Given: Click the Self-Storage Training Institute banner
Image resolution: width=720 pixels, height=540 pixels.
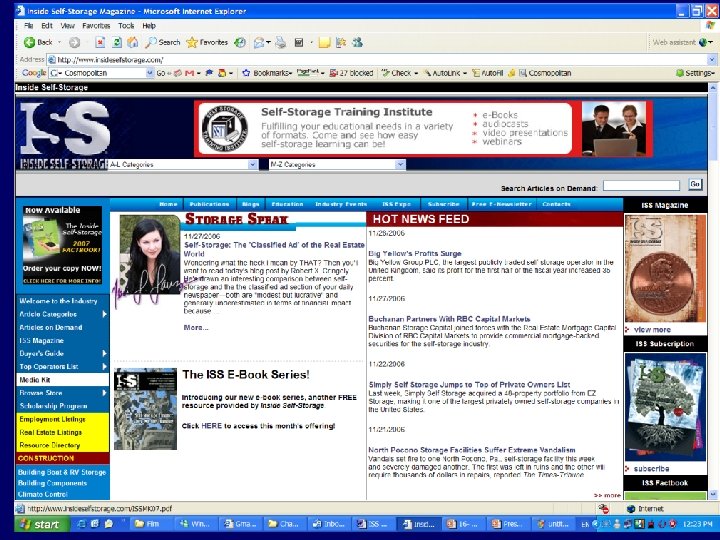Looking at the screenshot, I should (423, 129).
